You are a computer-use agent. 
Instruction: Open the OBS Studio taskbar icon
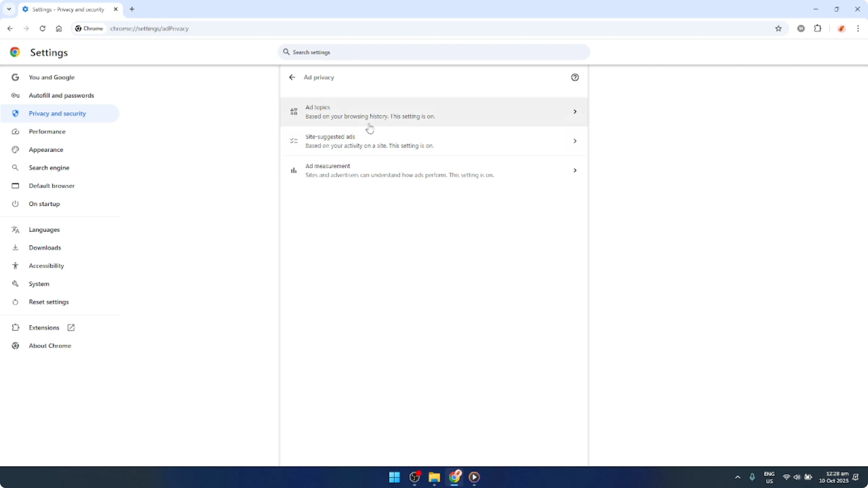415,477
